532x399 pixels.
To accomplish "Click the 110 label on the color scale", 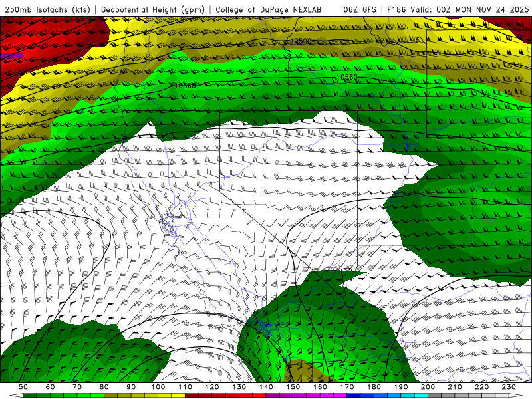I will click(186, 387).
